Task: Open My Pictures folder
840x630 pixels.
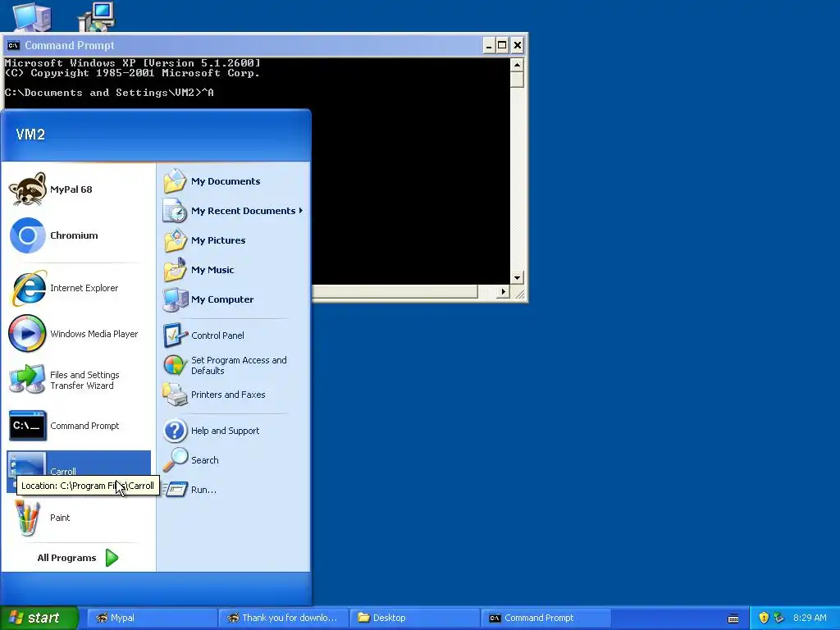Action: point(233,240)
